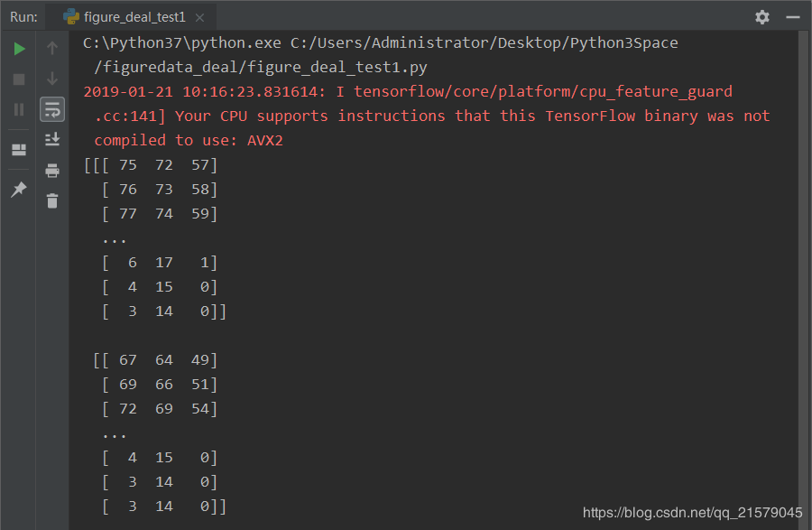Viewport: 812px width, 530px height.
Task: Toggle soft-wrap for console output
Action: 52,109
